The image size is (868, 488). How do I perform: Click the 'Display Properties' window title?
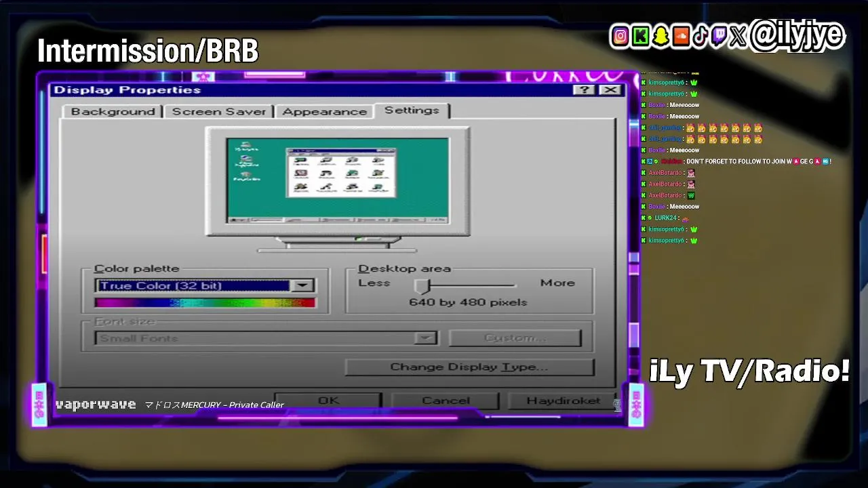(x=127, y=90)
